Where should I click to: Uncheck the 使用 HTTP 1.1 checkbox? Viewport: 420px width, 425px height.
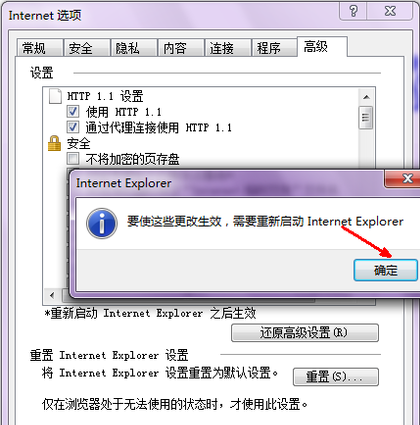coord(73,111)
